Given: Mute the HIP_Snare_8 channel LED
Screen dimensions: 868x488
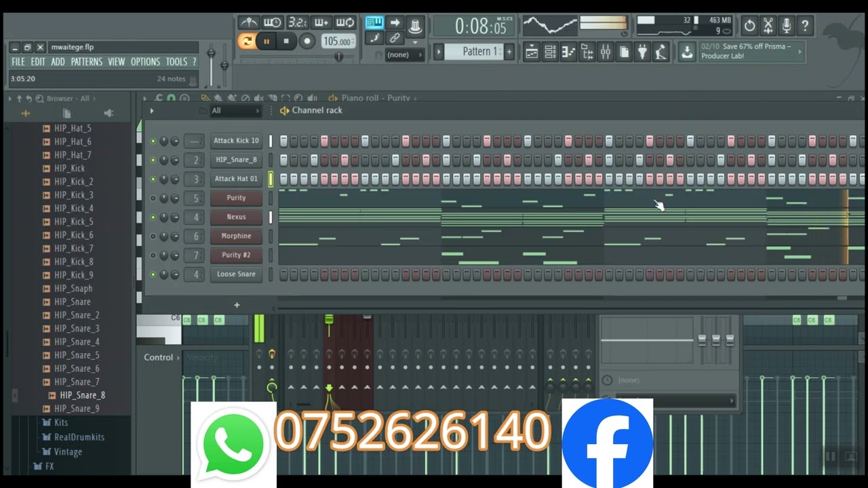Looking at the screenshot, I should (x=153, y=160).
